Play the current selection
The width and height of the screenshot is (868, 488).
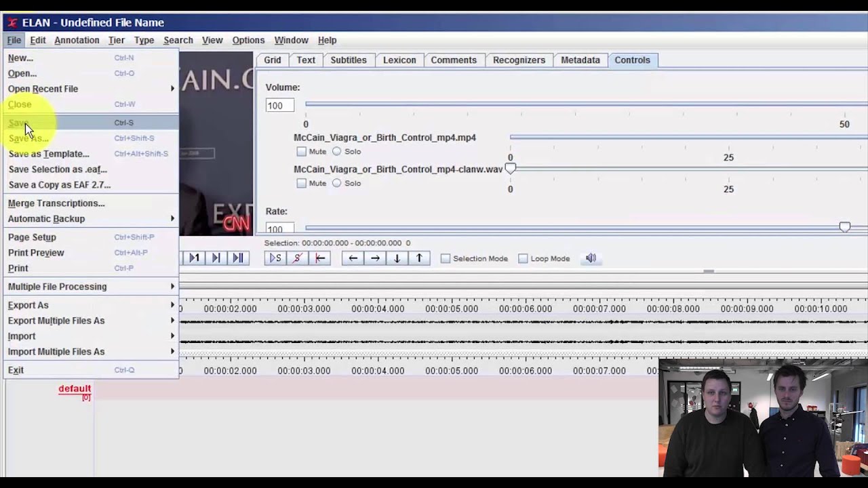coord(275,258)
